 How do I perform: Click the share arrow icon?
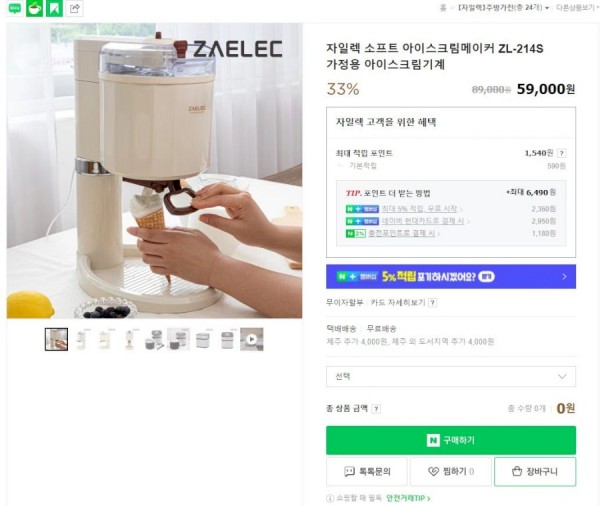[x=75, y=8]
